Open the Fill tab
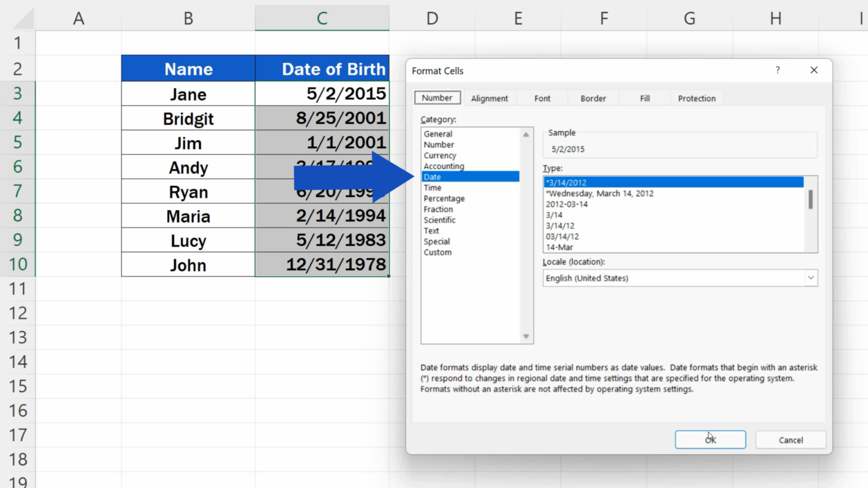868x488 pixels. [x=644, y=98]
